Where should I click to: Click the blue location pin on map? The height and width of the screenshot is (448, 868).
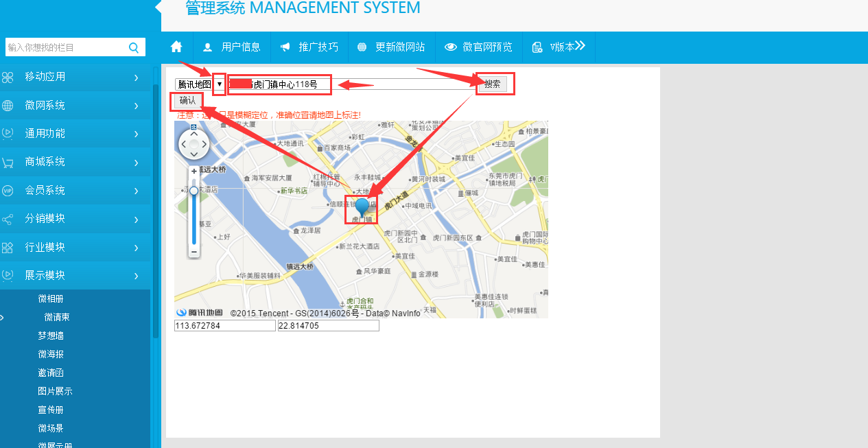click(362, 207)
